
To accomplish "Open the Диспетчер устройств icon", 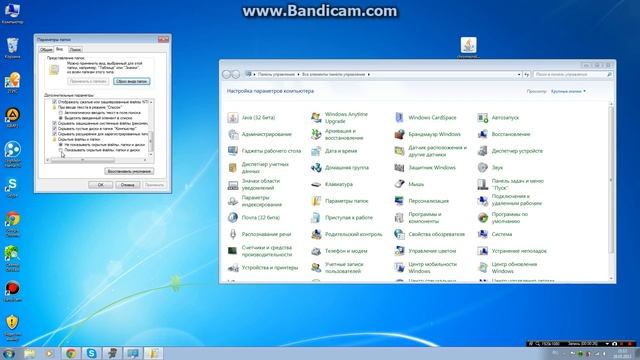I will click(483, 151).
